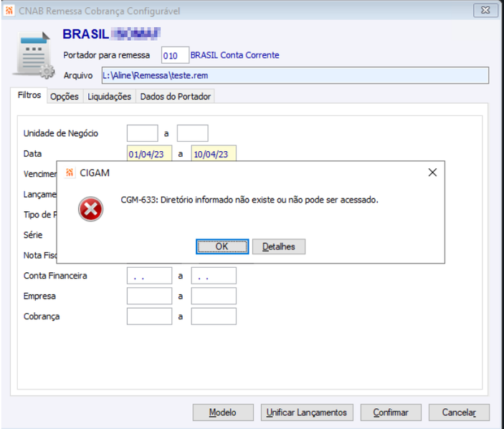Click the CNAB window title bar app icon
Screen dimensions: 504x429
(x=9, y=11)
